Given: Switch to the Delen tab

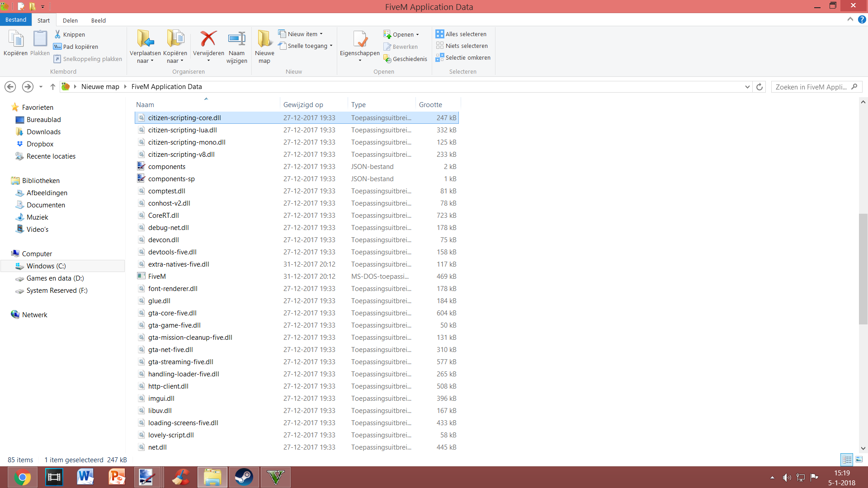Looking at the screenshot, I should pos(70,20).
